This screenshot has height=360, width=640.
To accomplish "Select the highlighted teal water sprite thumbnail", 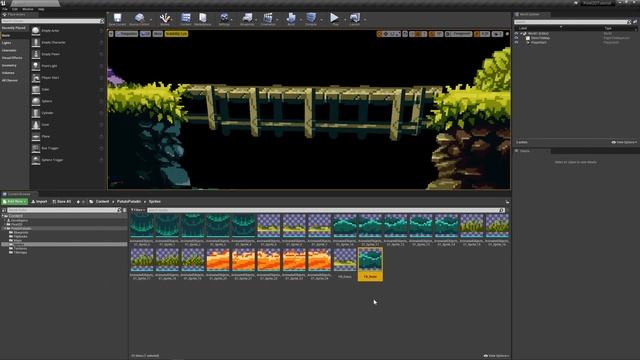I will (x=370, y=260).
